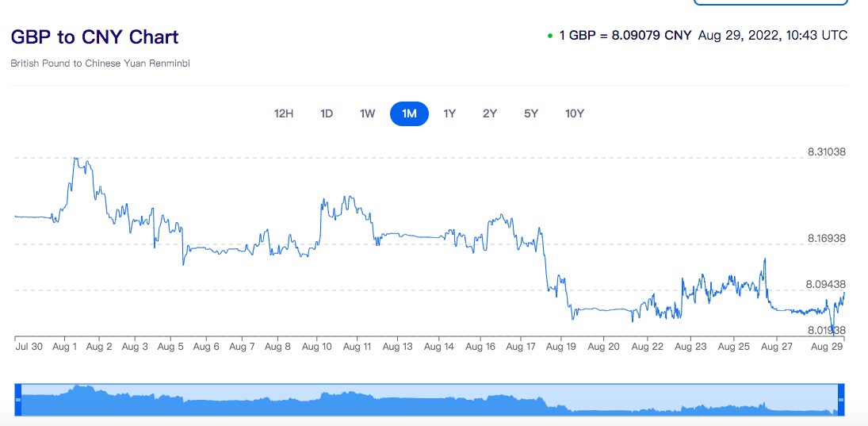Switch chart to 1D range

pos(327,113)
